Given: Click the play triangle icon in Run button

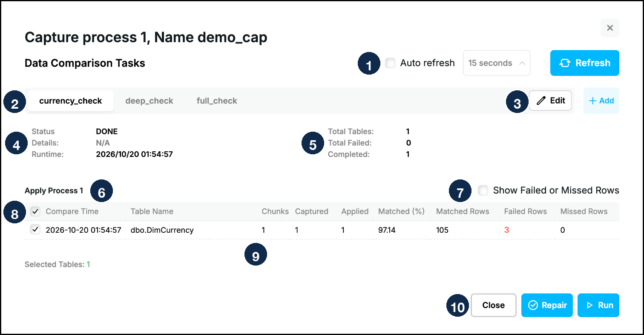Looking at the screenshot, I should pyautogui.click(x=589, y=305).
